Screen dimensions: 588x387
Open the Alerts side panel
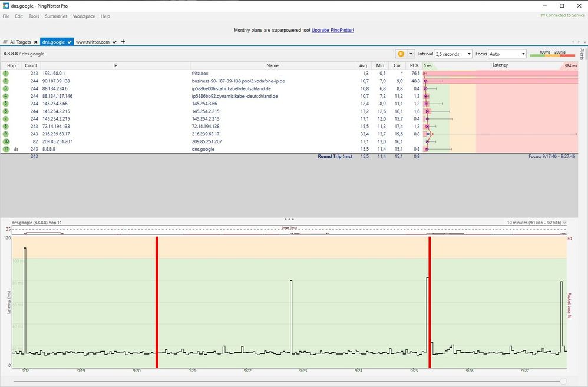coord(582,54)
